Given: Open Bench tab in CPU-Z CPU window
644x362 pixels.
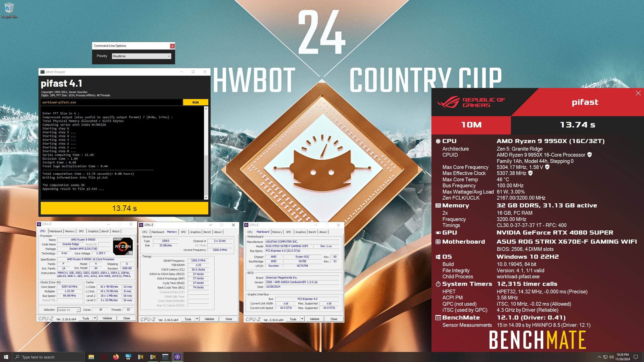Looking at the screenshot, I should (105, 231).
